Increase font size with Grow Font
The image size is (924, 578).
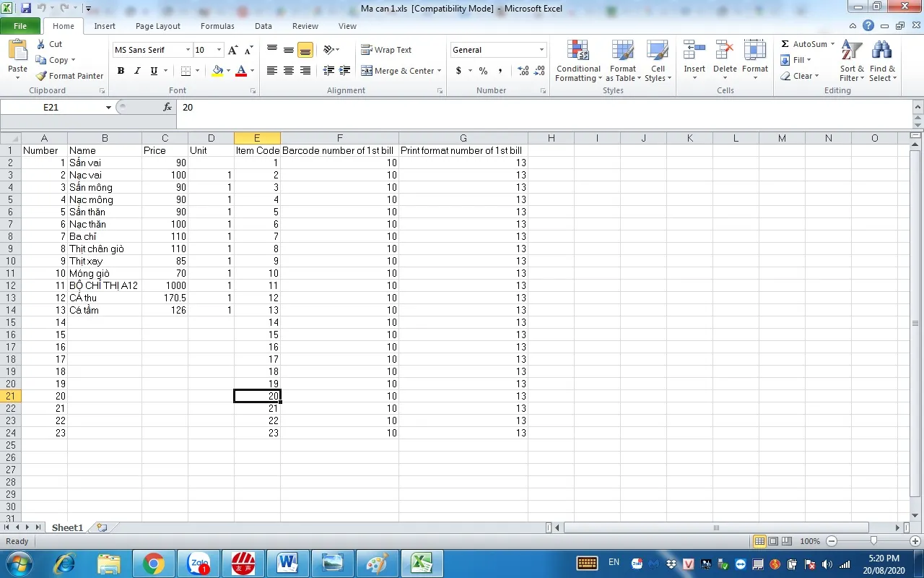click(232, 50)
